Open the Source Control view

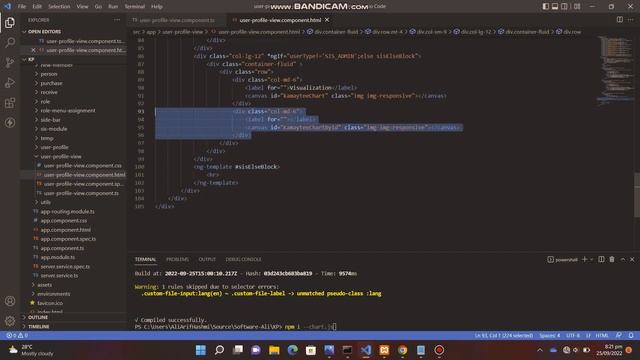click(10, 62)
